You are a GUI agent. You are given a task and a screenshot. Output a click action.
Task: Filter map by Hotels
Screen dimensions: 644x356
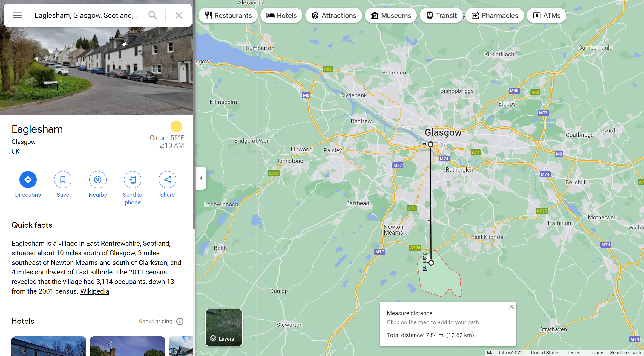point(281,15)
